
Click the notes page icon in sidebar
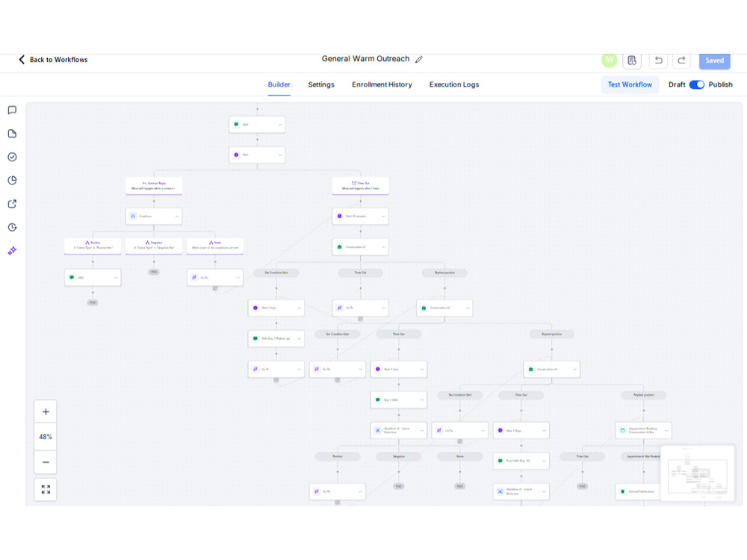click(x=13, y=134)
